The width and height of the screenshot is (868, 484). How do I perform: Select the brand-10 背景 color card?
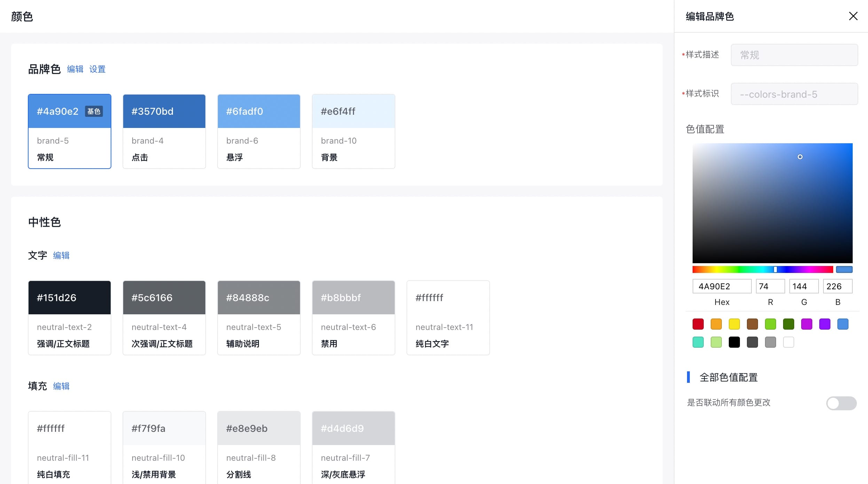point(353,131)
